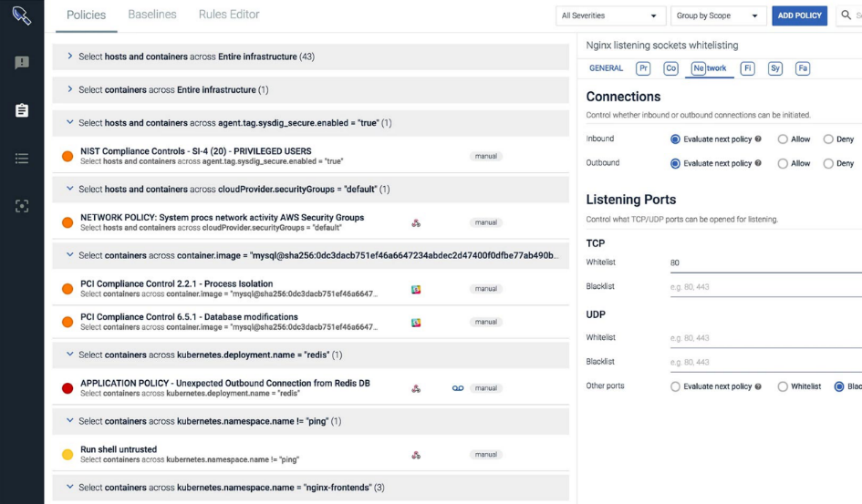862x504 pixels.
Task: Open the All Severities dropdown
Action: [610, 16]
